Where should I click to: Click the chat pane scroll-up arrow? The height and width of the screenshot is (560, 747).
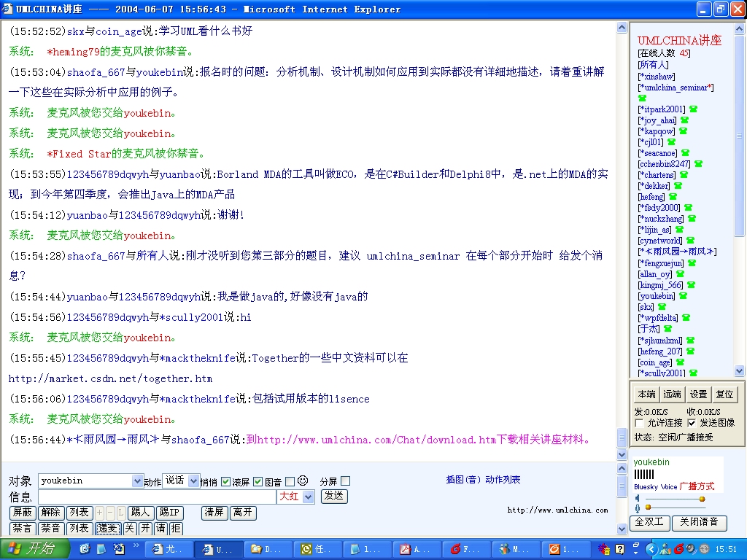(622, 27)
